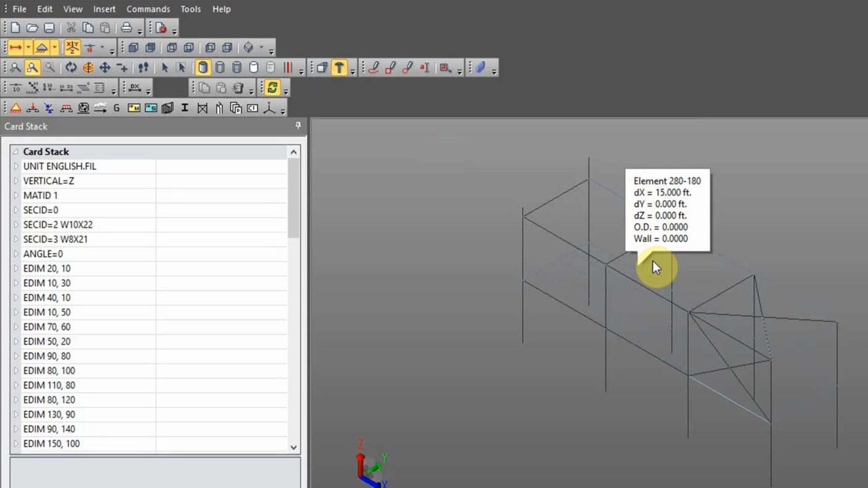This screenshot has width=868, height=488.
Task: Toggle the green refresh arrows button
Action: point(272,88)
